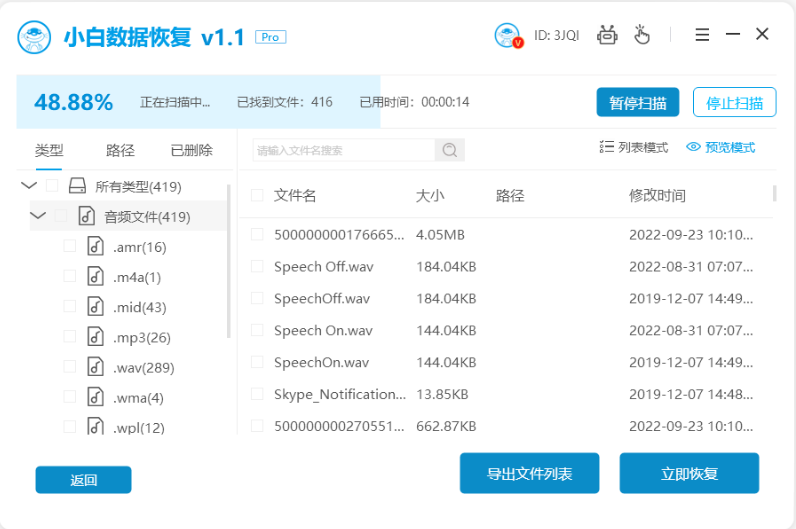Open the 路径 tab
The height and width of the screenshot is (529, 796).
coord(120,150)
